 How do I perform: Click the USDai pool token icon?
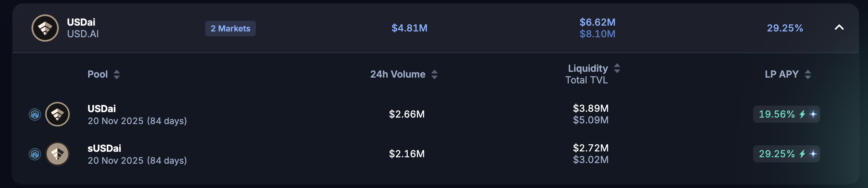57,114
